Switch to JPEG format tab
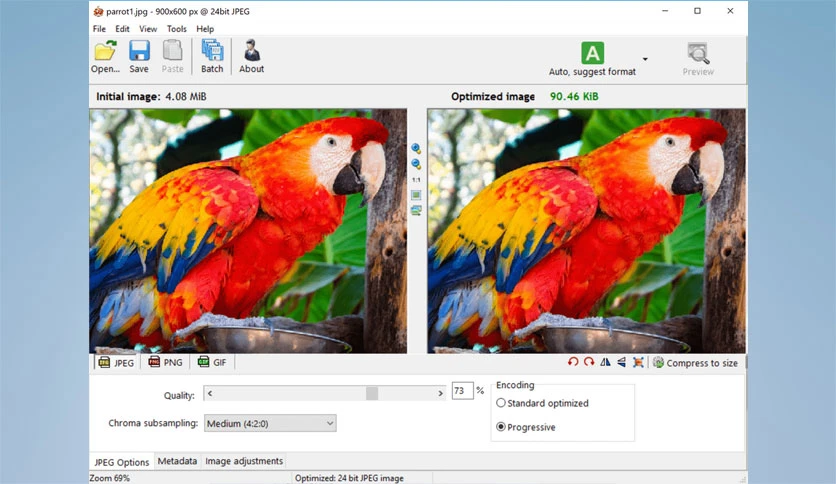Viewport: 836px width, 484px height. tap(116, 362)
